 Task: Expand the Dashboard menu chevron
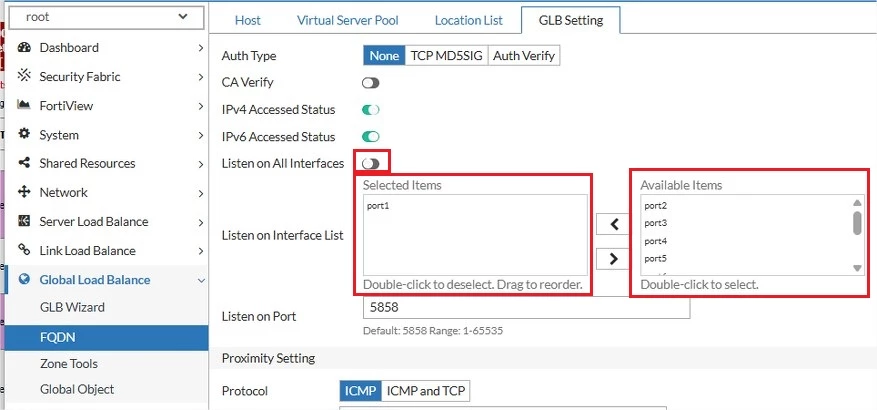[201, 48]
